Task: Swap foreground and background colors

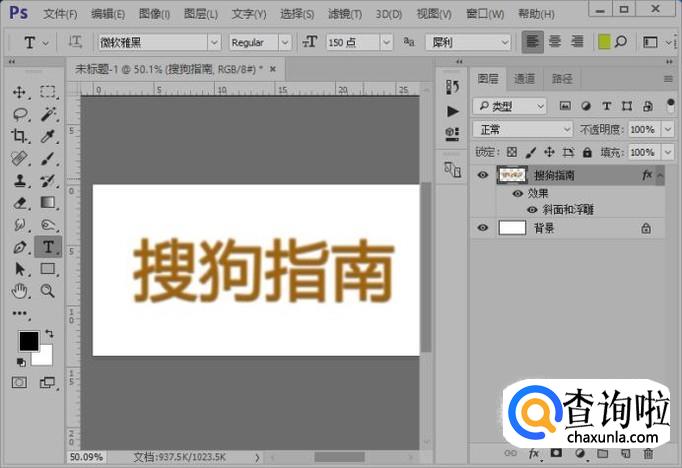Action: pos(49,334)
